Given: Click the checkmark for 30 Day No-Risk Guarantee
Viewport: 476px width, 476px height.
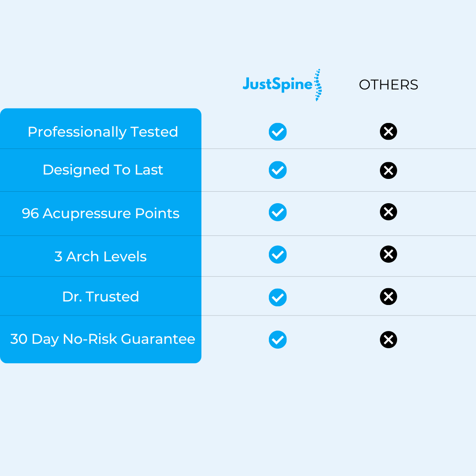Looking at the screenshot, I should 278,339.
